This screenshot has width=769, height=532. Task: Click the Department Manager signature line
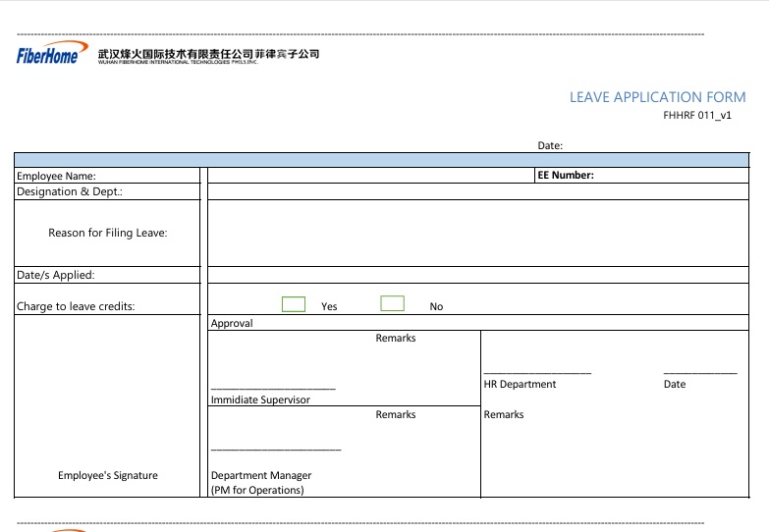[x=276, y=450]
